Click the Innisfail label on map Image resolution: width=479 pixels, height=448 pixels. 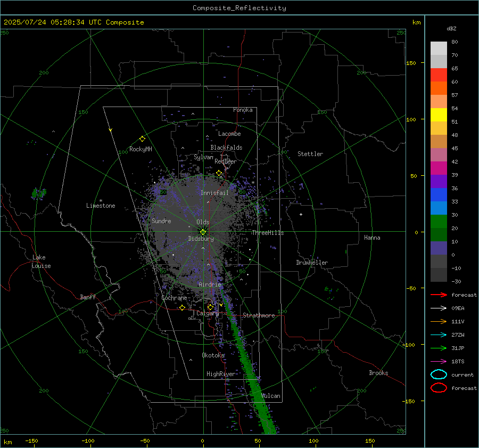pyautogui.click(x=215, y=193)
